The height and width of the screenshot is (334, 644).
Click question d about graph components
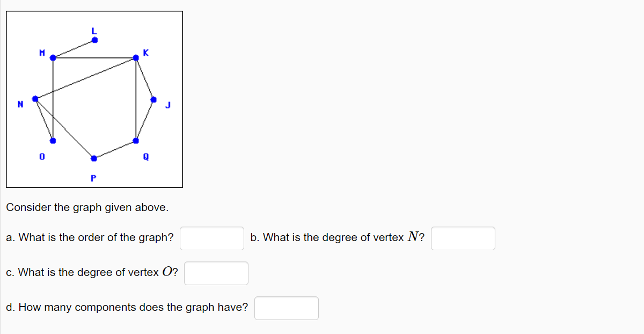point(127,307)
